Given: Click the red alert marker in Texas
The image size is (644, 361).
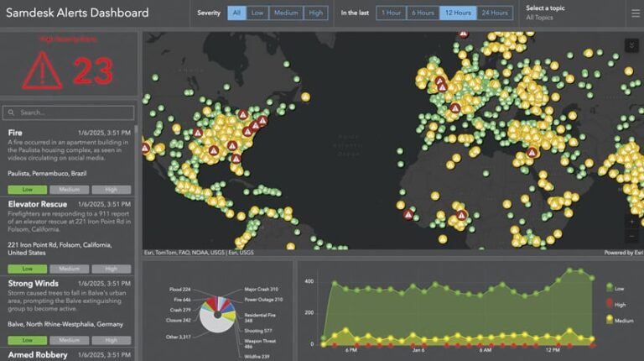Looking at the screenshot, I should click(213, 150).
